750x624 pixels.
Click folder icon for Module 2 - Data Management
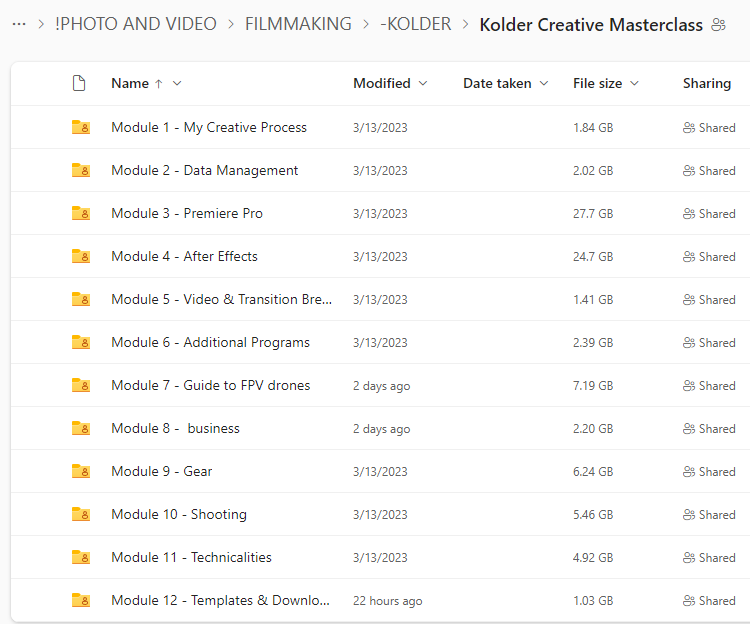[81, 170]
